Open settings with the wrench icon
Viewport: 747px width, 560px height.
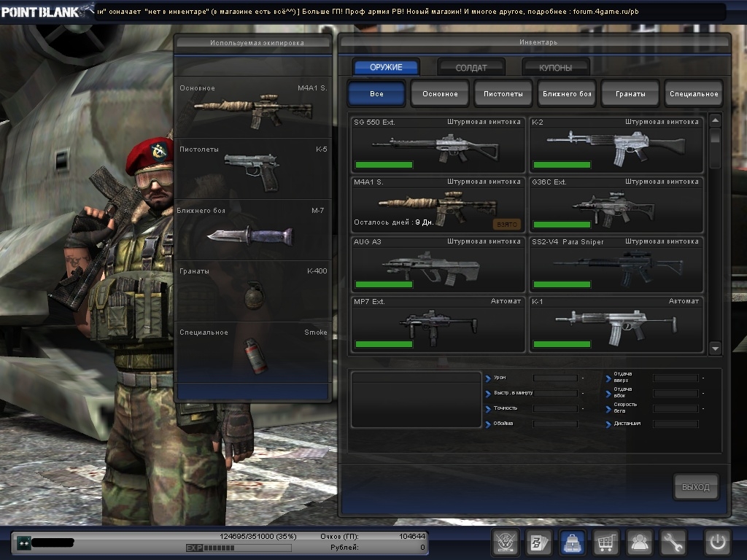pyautogui.click(x=673, y=542)
